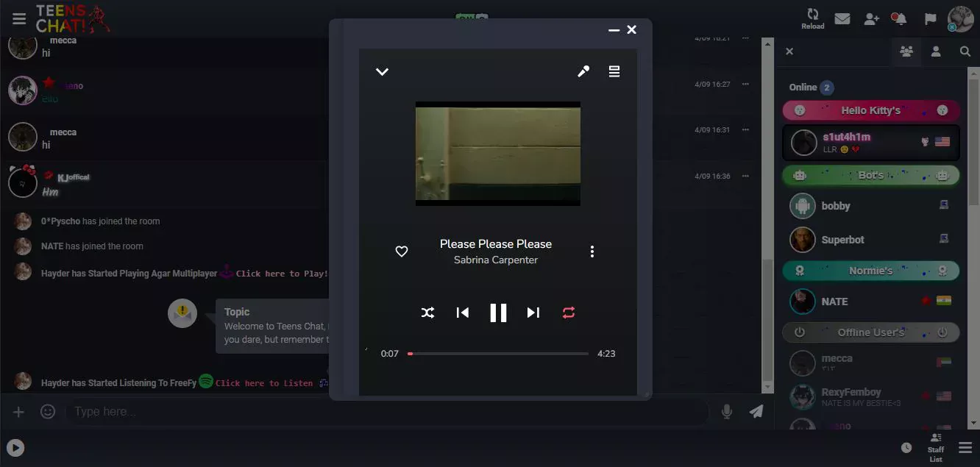Viewport: 980px width, 467px height.
Task: Click the Click here to Play! link
Action: coord(282,274)
